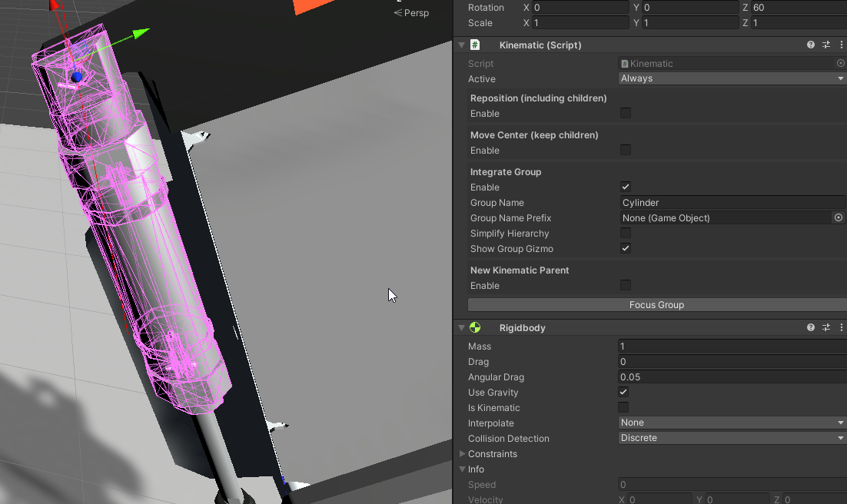Click Rigidbody preset selector icon
The height and width of the screenshot is (504, 847).
coord(826,328)
